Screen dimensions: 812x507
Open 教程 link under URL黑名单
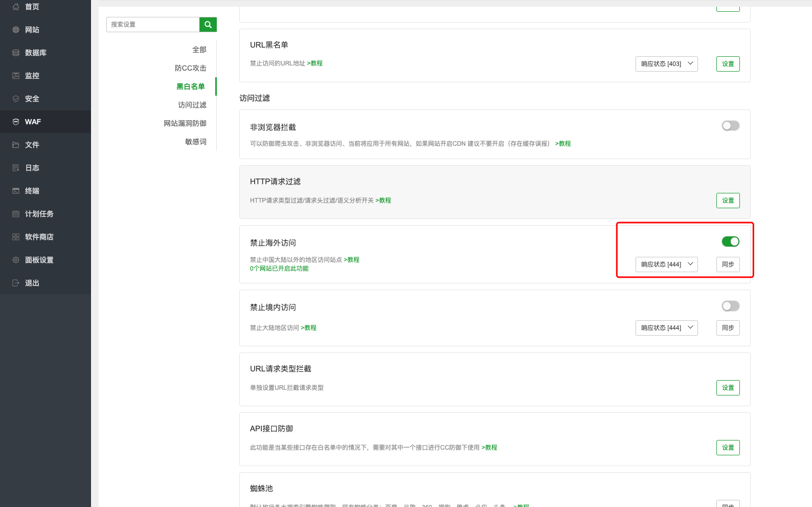click(315, 63)
